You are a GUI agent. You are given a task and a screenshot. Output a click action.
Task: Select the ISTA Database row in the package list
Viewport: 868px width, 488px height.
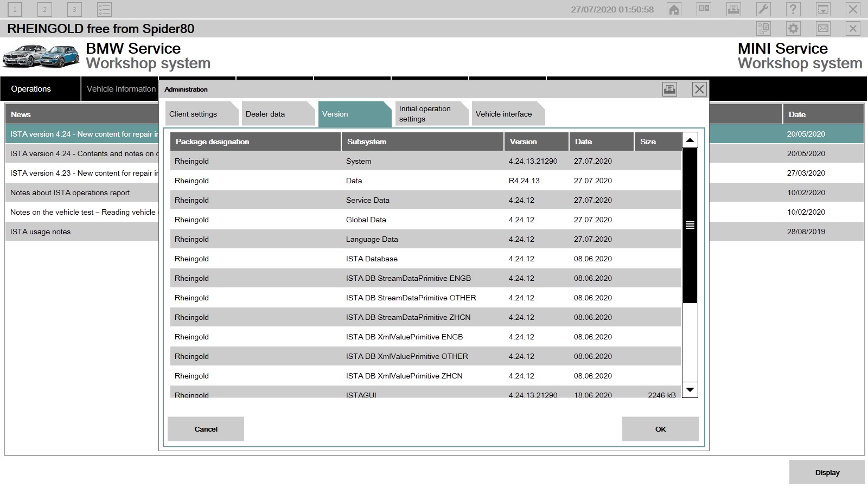tap(380, 259)
